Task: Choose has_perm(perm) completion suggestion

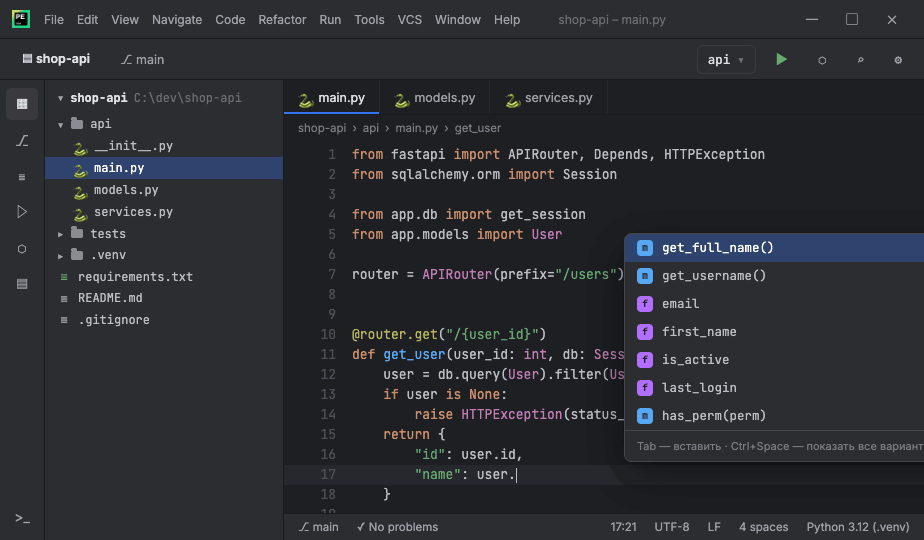Action: (774, 416)
